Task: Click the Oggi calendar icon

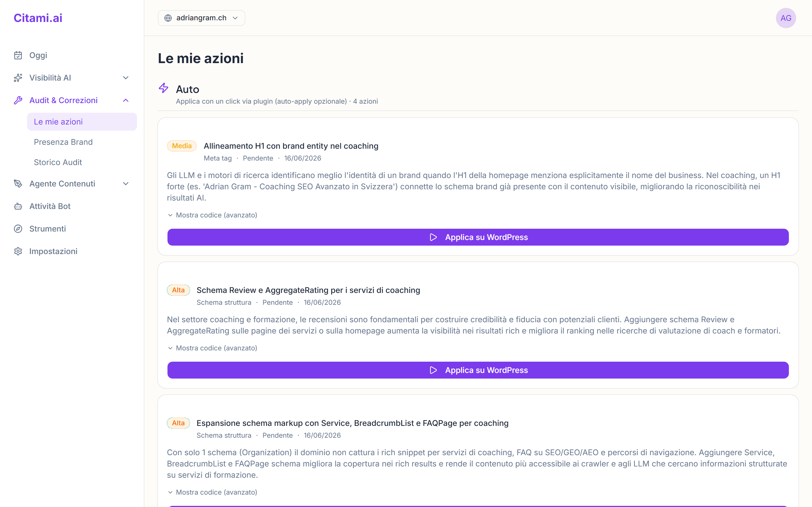Action: [18, 55]
